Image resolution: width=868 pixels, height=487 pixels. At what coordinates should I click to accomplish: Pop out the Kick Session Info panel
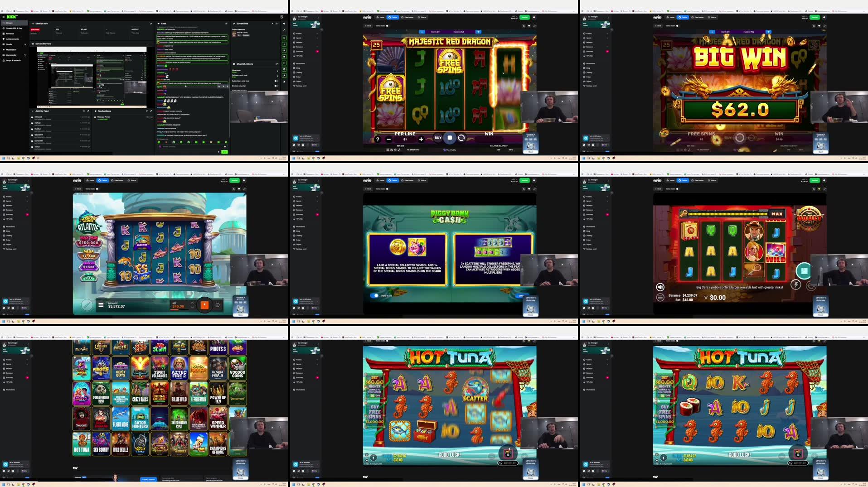[151, 24]
